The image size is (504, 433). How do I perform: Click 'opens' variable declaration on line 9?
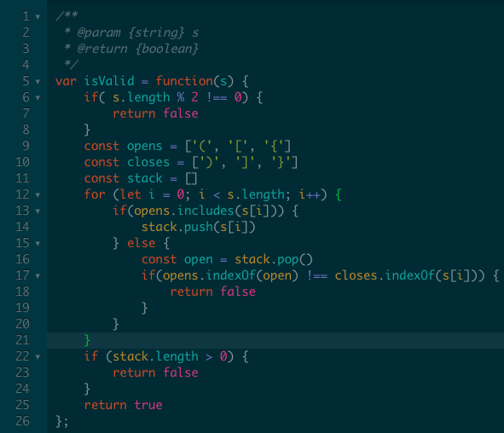pyautogui.click(x=145, y=147)
